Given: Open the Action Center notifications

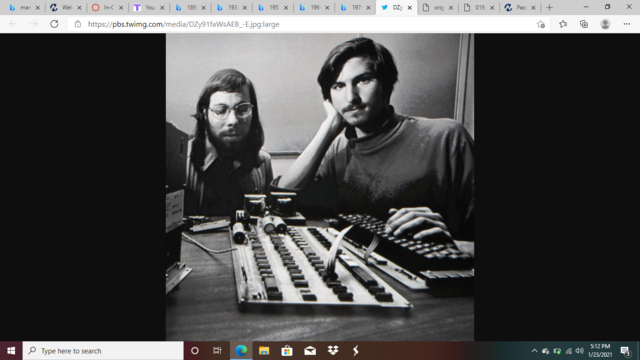Looking at the screenshot, I should pos(625,351).
